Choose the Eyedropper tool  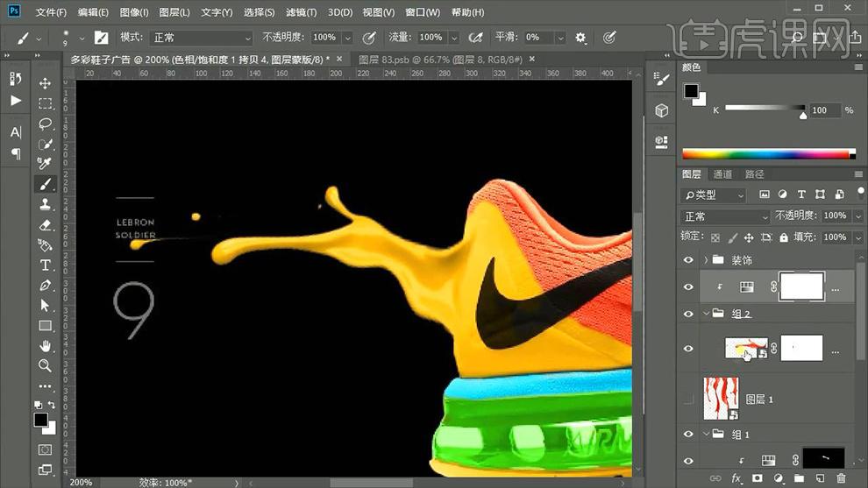click(46, 164)
